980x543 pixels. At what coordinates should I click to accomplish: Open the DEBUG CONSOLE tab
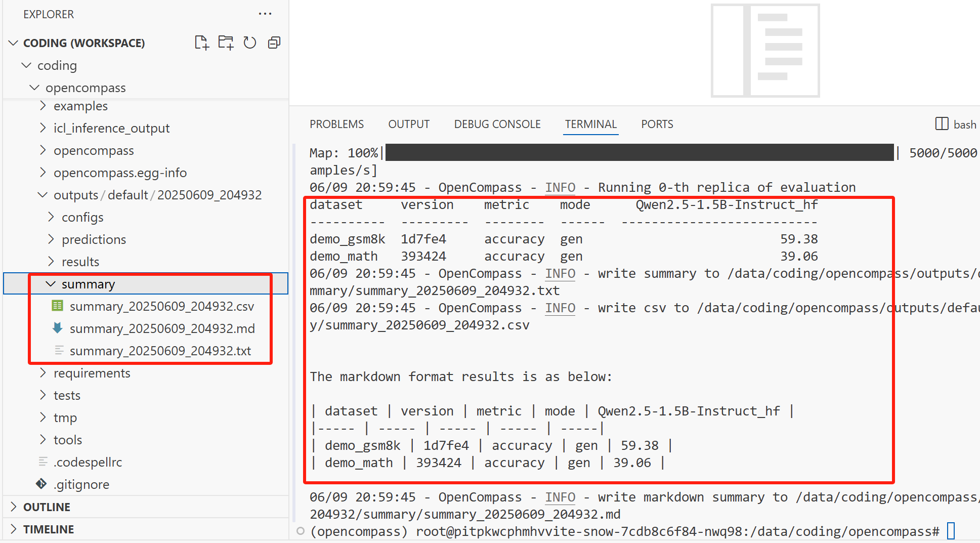tap(497, 124)
